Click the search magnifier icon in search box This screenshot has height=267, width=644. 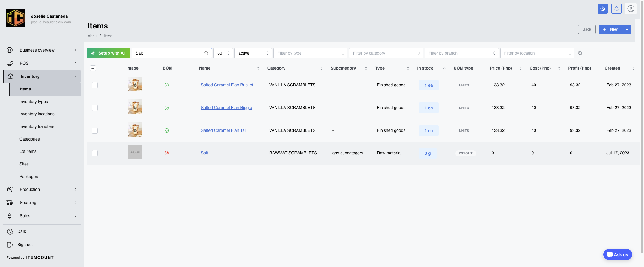tap(207, 53)
